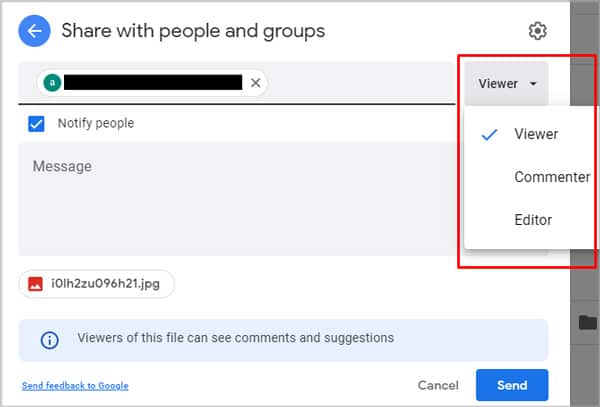Click the 'Share with people and groups' title

pos(193,31)
